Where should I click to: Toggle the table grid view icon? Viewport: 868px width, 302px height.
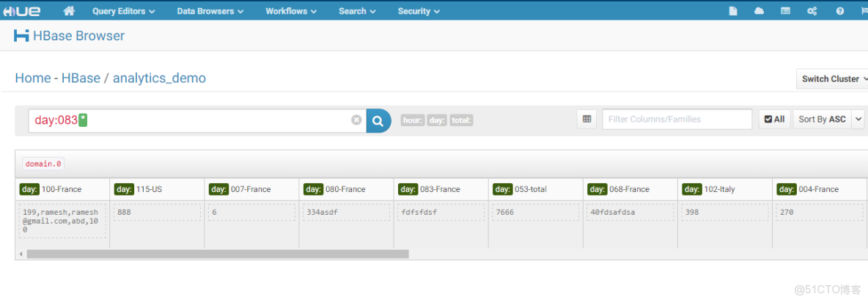(586, 119)
